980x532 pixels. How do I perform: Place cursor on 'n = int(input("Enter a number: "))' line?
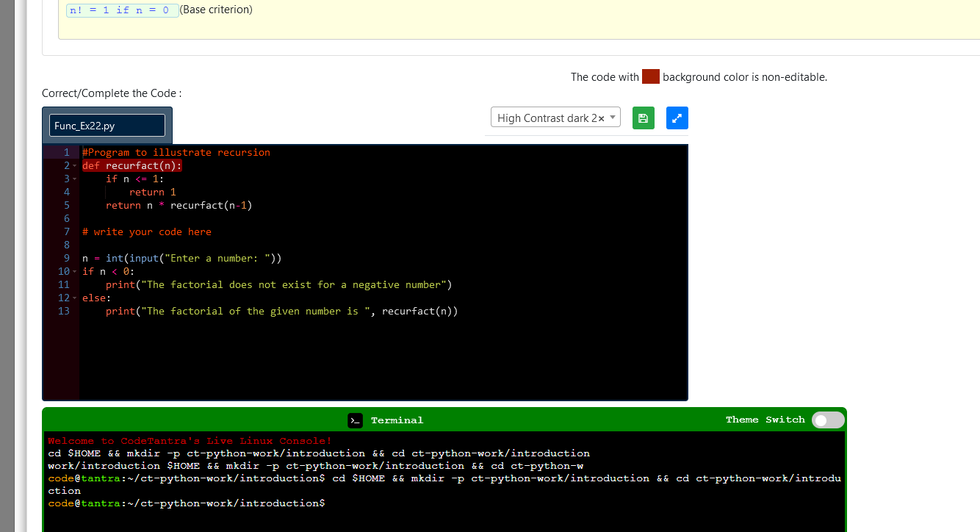pyautogui.click(x=182, y=259)
